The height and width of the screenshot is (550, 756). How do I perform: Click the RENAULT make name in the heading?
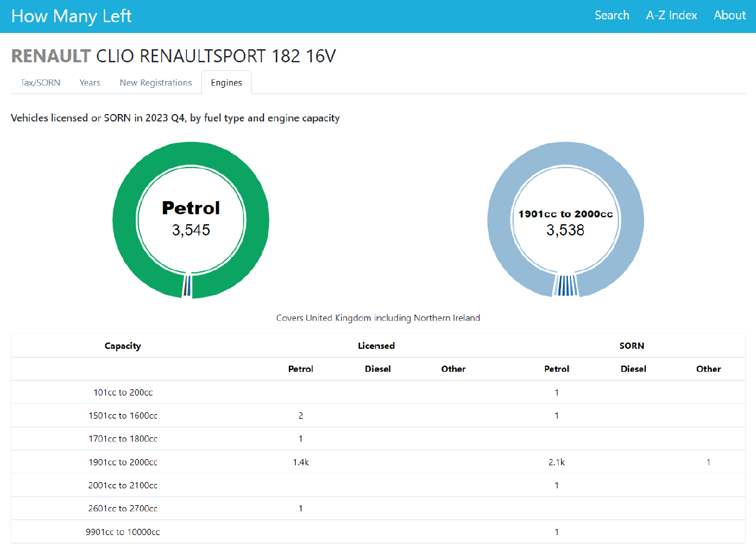click(x=51, y=56)
